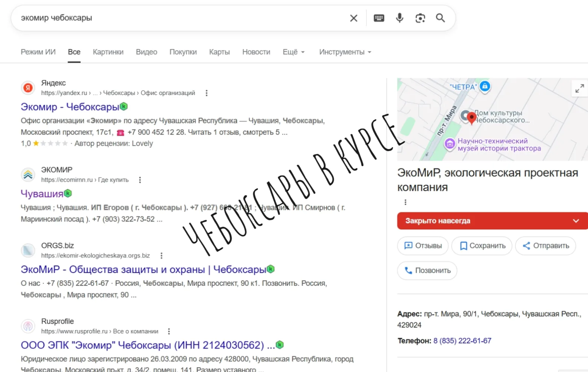Click the 'Сохранить' button
The image size is (588, 372).
tap(482, 246)
